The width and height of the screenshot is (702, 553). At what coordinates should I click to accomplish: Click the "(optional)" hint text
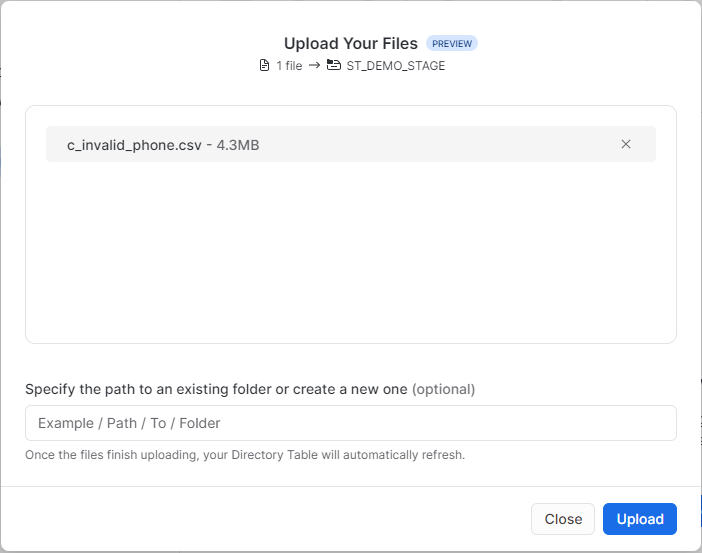click(x=443, y=389)
